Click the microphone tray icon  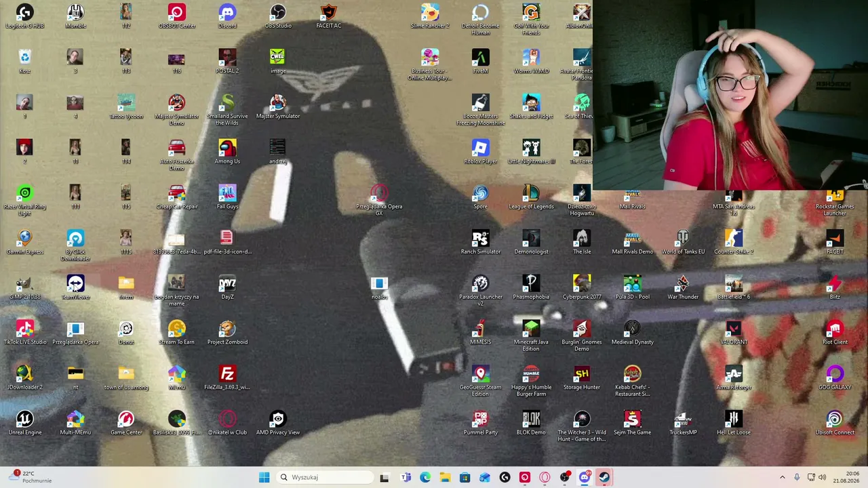pos(797,477)
